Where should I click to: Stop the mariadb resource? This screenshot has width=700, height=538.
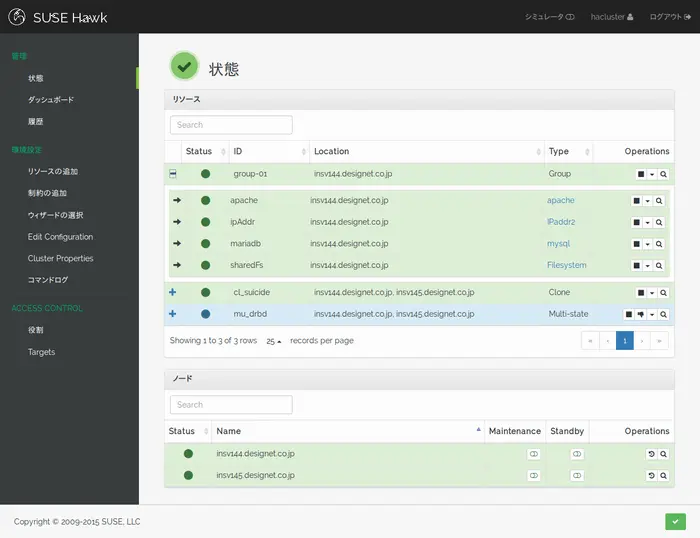(636, 244)
